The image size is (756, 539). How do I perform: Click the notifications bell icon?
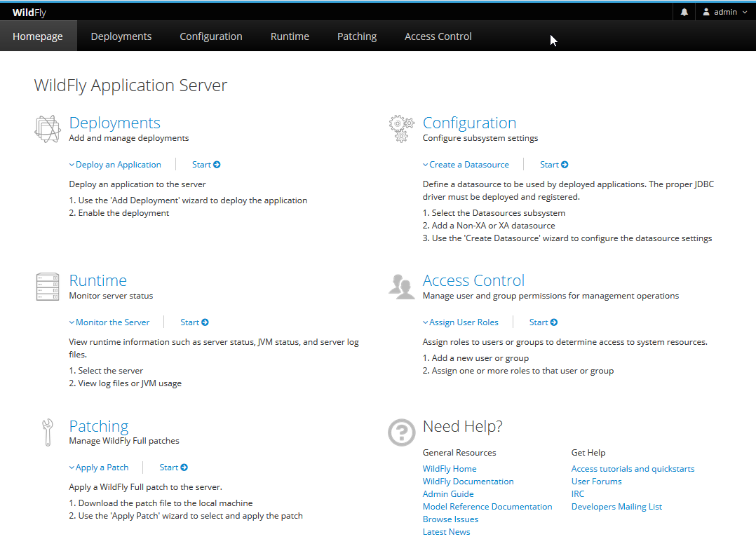(684, 12)
